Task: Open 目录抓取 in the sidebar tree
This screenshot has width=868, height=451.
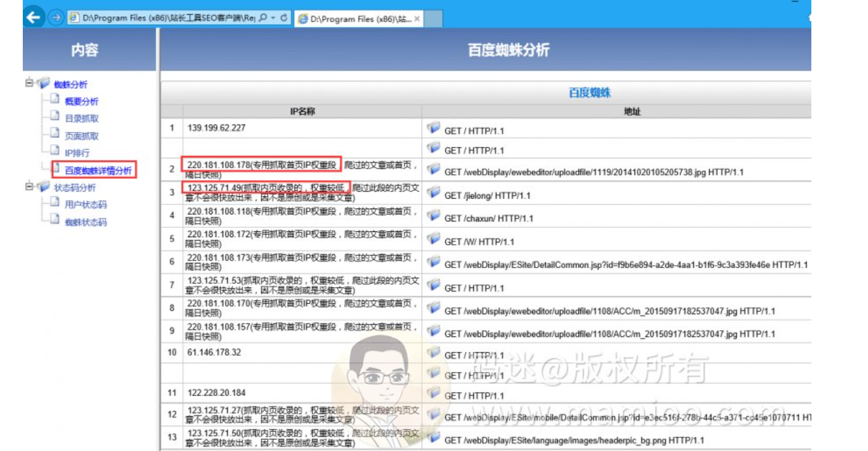Action: coord(82,119)
